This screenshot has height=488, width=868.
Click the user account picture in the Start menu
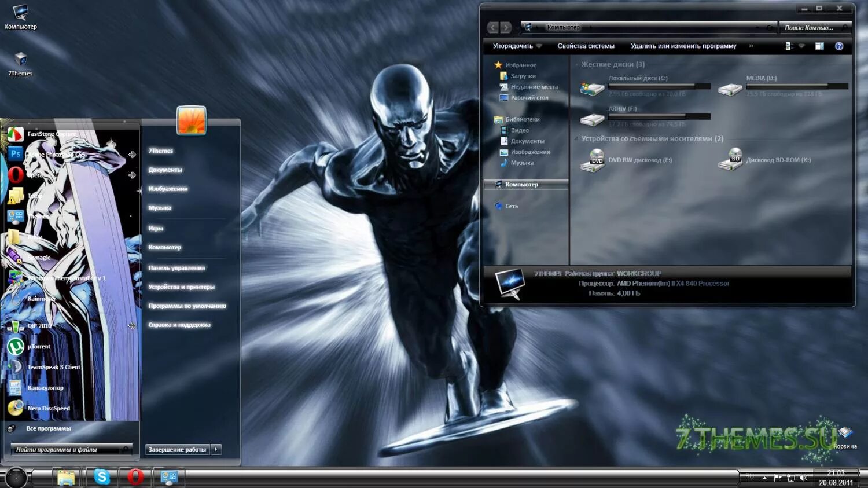[192, 120]
